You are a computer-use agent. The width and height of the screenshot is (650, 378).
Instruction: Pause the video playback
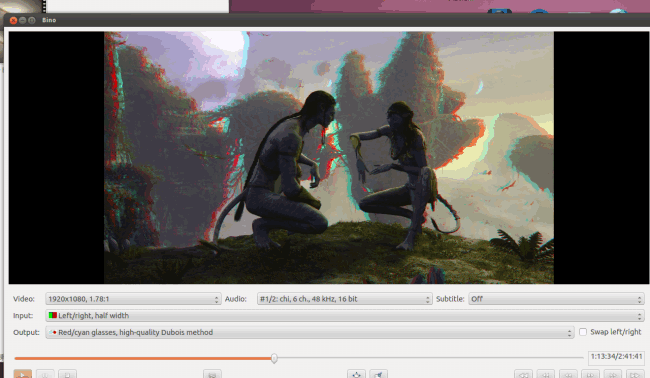tap(45, 374)
